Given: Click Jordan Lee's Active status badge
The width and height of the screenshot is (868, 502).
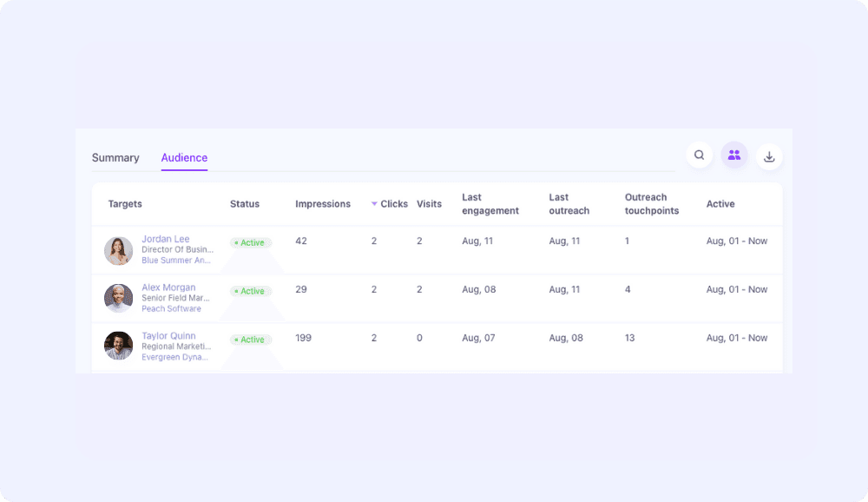Looking at the screenshot, I should click(251, 243).
